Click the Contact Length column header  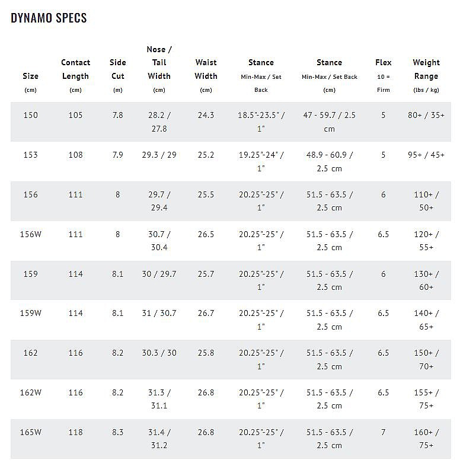pos(76,76)
